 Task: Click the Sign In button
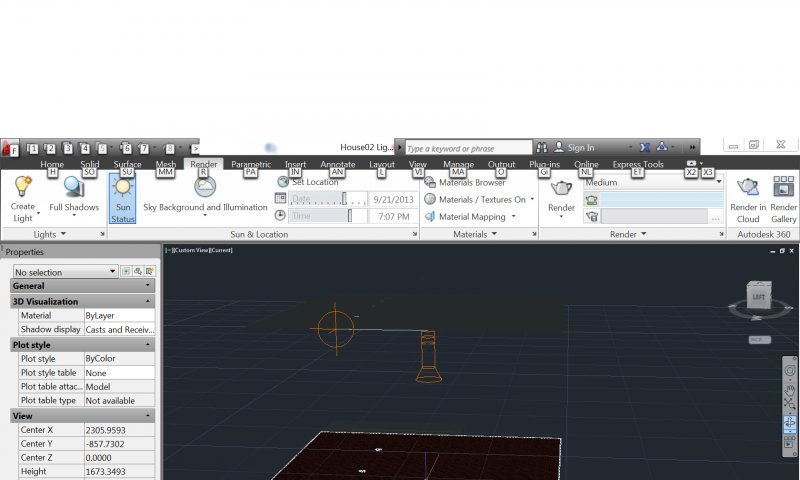pyautogui.click(x=574, y=147)
